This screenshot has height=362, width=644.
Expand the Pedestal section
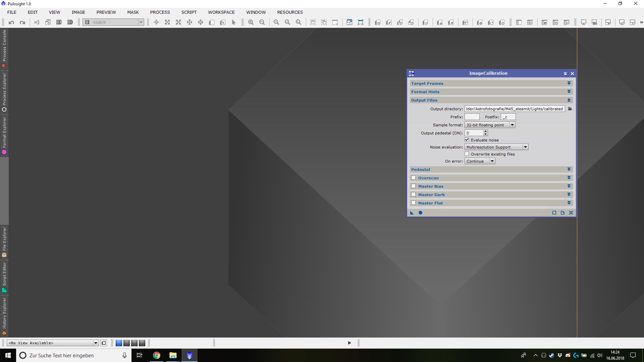(569, 169)
